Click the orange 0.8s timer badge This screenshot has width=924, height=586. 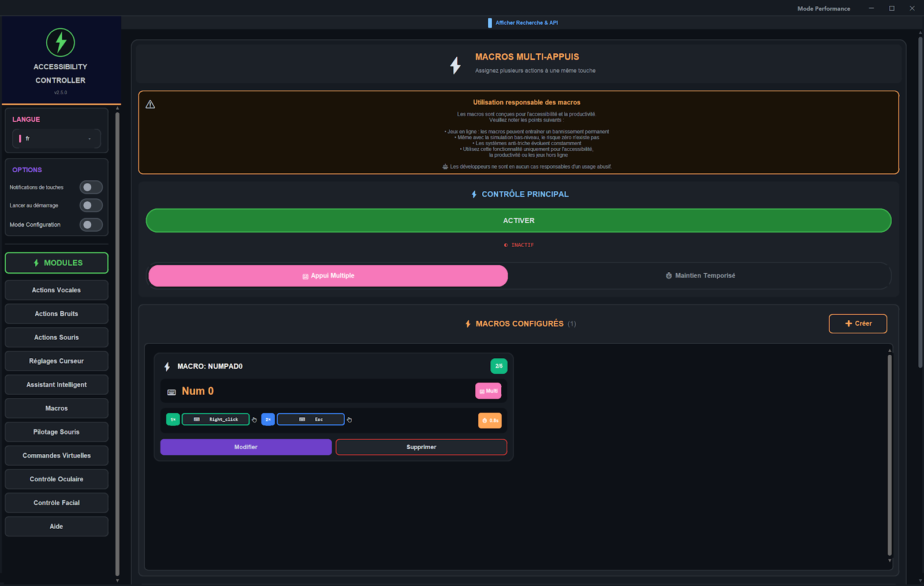[490, 421]
